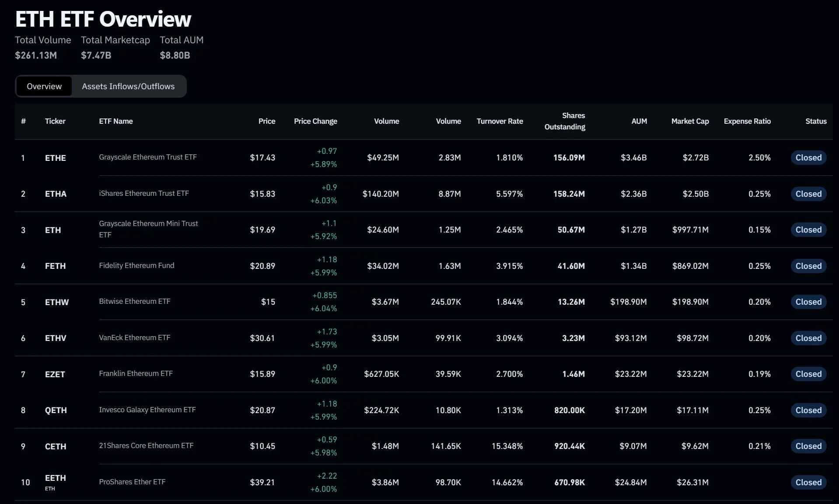The height and width of the screenshot is (504, 839).
Task: Sort by Shares Outstanding header
Action: coord(564,121)
